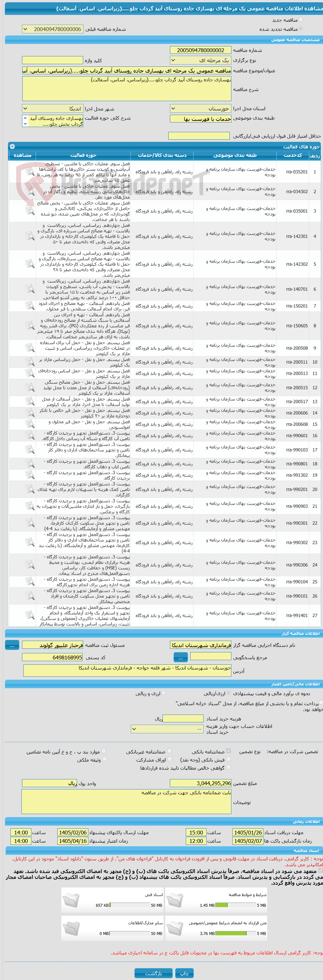This screenshot has width=323, height=980.
Task: Focus the هزینه خرید اسناد input field
Action: [183, 718]
